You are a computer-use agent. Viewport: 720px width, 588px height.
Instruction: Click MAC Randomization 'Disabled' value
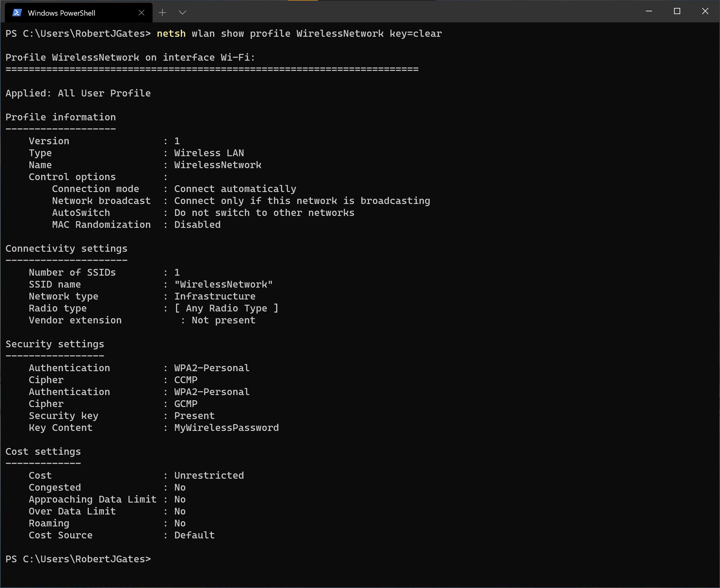198,224
